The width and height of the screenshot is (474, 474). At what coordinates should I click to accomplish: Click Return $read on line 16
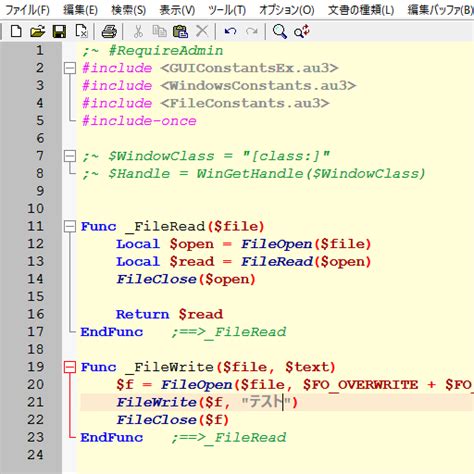(x=169, y=314)
